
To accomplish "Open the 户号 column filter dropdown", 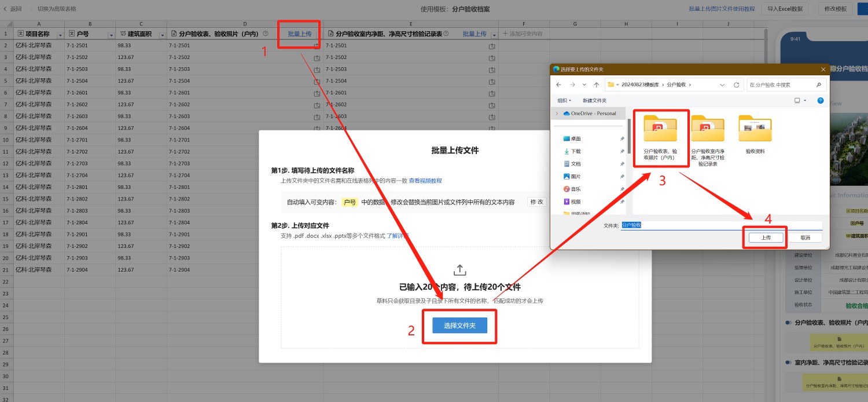I will tap(112, 34).
